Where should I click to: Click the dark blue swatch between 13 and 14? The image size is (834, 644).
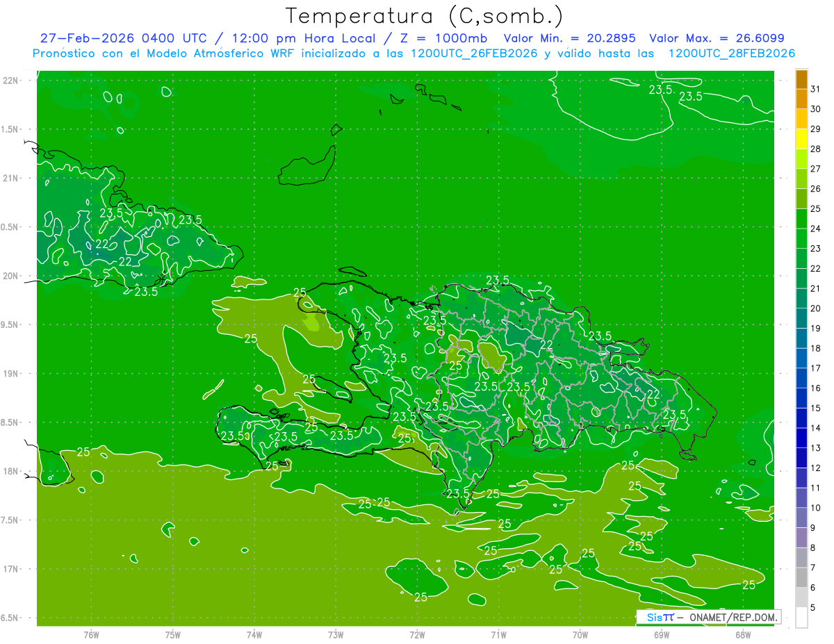click(x=801, y=438)
